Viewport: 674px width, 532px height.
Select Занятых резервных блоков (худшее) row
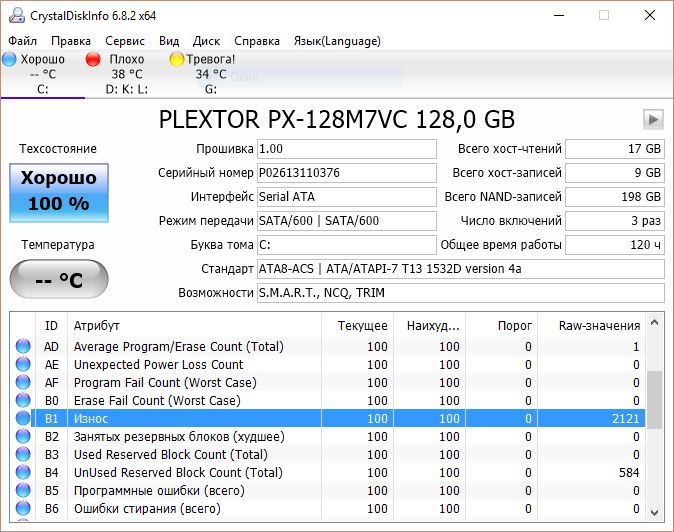point(328,436)
